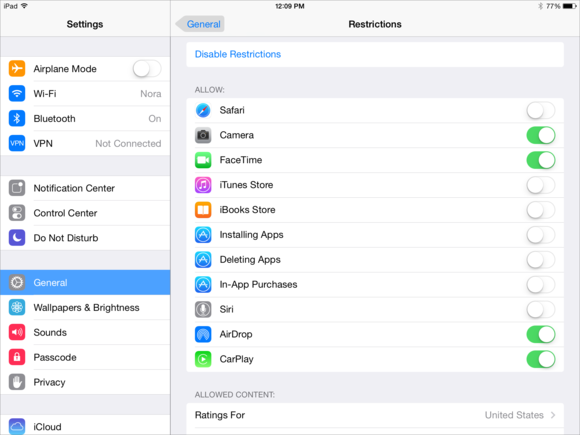Open Notification Center settings

point(85,188)
